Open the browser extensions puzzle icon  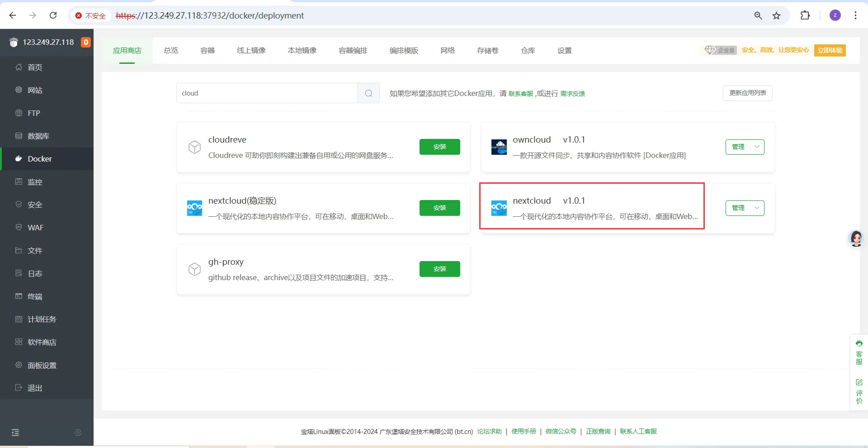[x=805, y=15]
